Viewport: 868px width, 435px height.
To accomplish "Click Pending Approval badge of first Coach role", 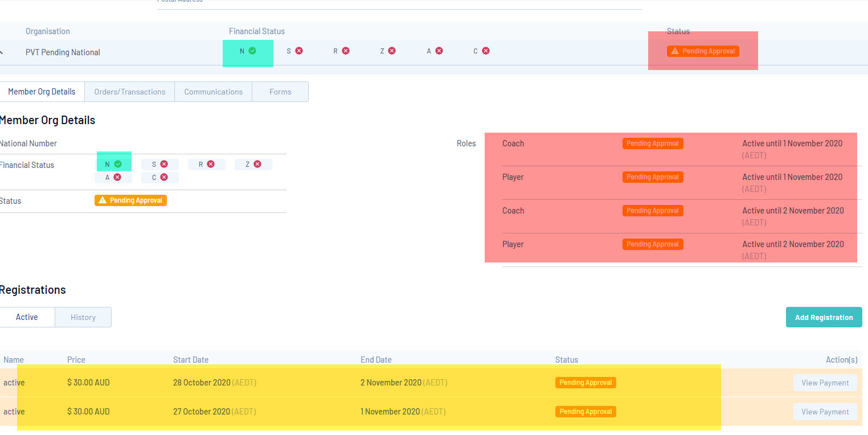I will 653,143.
